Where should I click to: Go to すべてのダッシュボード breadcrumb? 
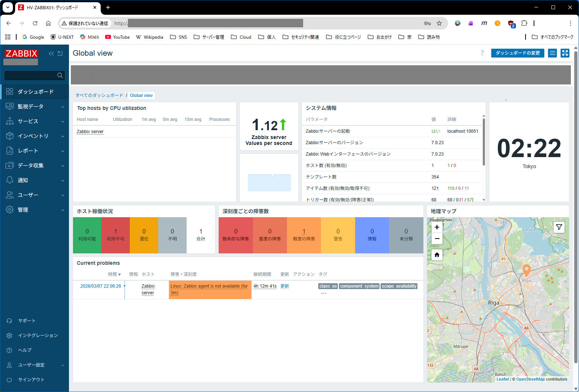[100, 96]
